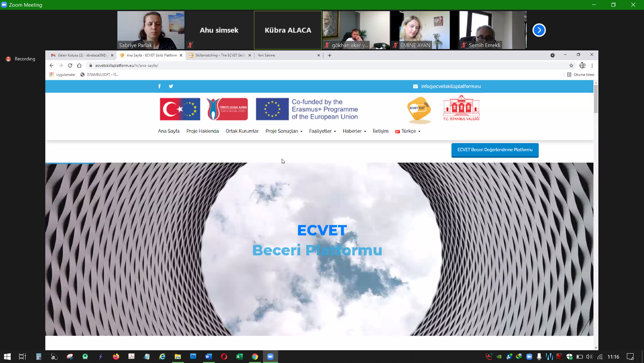Go to Ortak Kurumlar page

(242, 131)
